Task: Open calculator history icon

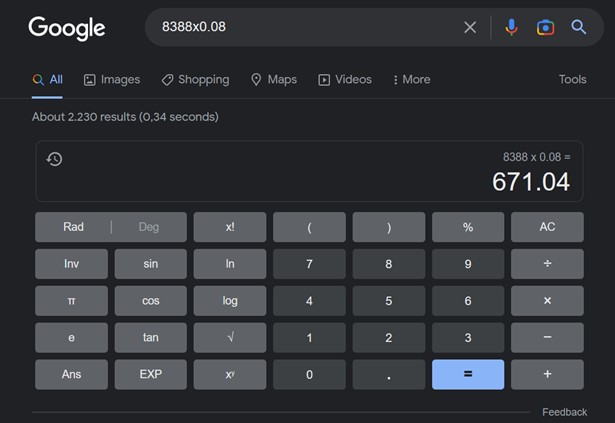Action: 55,159
